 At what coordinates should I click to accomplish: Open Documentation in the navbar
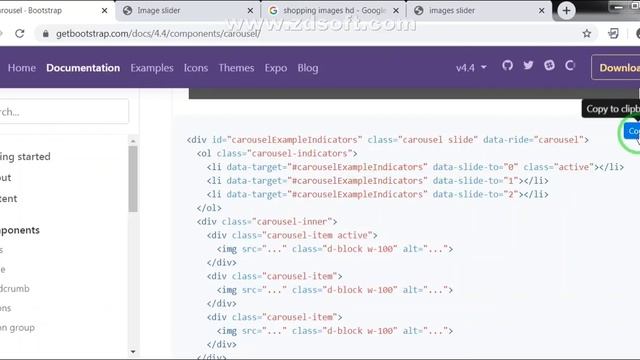[83, 68]
